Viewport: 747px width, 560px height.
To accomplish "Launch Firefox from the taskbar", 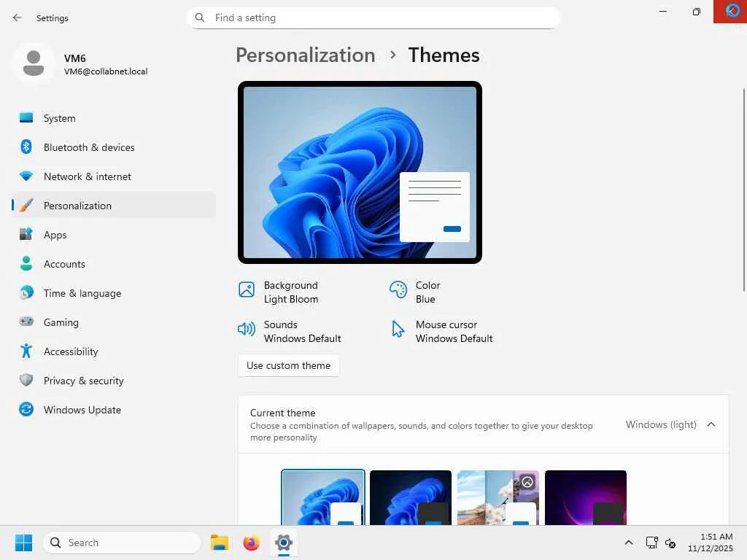I will [251, 542].
